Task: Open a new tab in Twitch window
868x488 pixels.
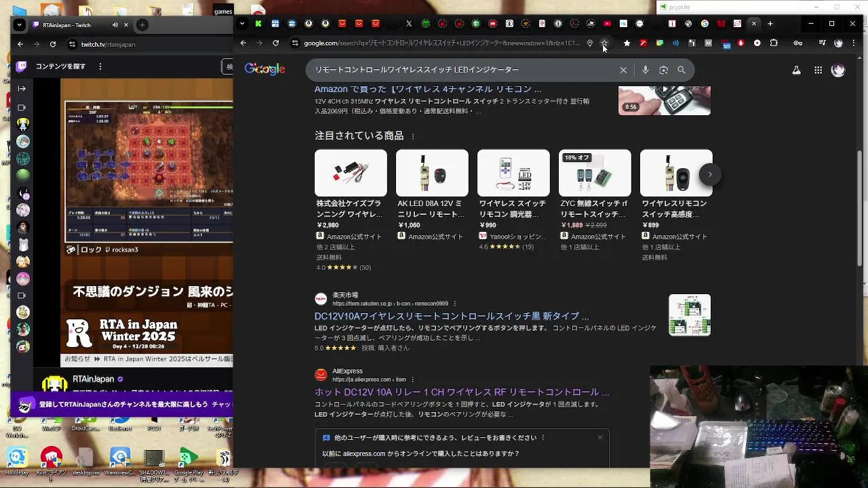Action: coord(142,25)
